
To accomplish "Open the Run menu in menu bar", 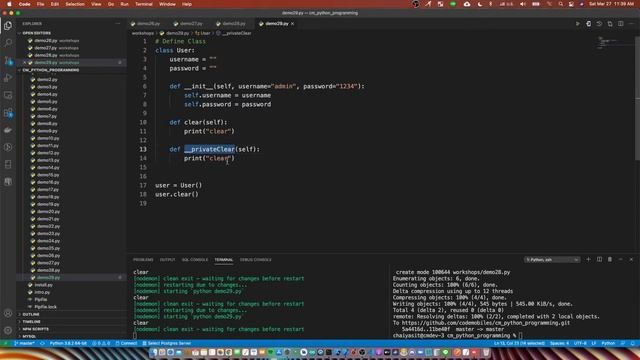I will coord(124,4).
